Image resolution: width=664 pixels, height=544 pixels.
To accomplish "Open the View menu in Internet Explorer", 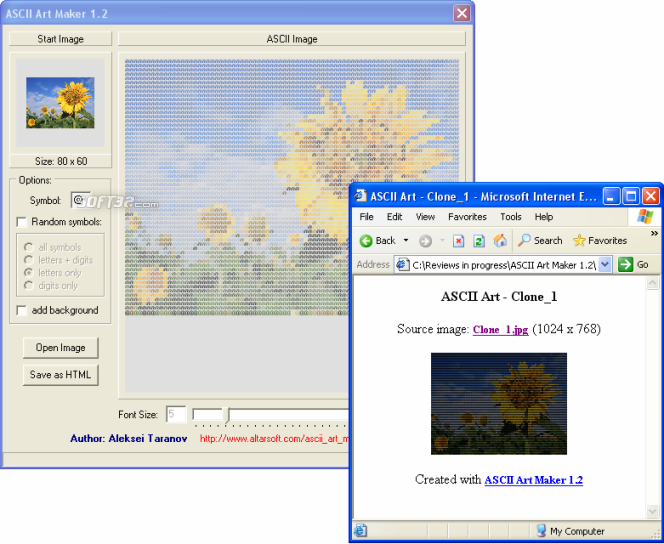I will point(425,217).
